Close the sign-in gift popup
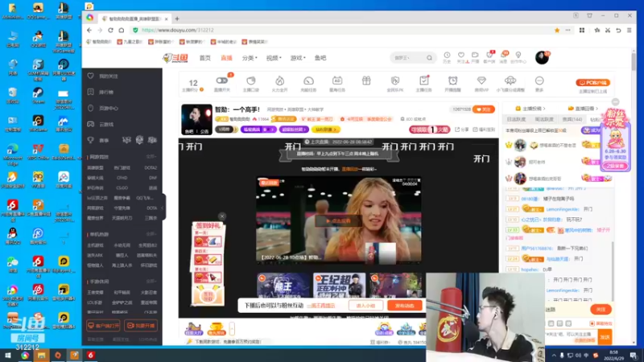644x362 pixels. (x=222, y=216)
